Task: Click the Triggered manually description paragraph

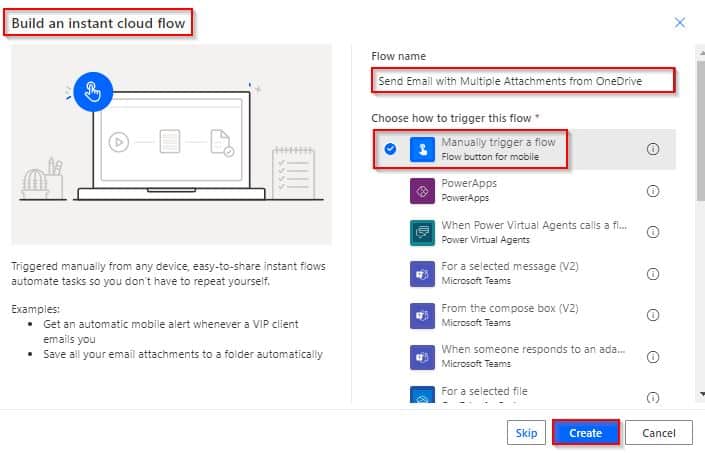Action: pyautogui.click(x=168, y=274)
